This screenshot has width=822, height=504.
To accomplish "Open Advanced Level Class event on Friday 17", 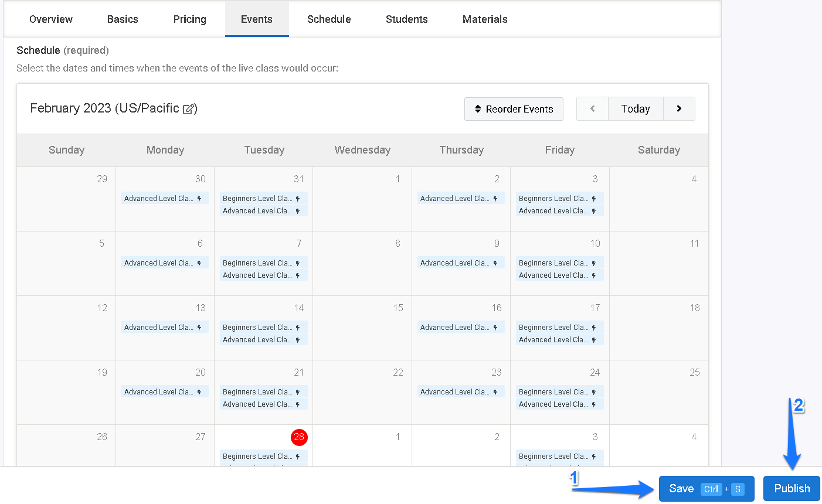I will point(559,340).
